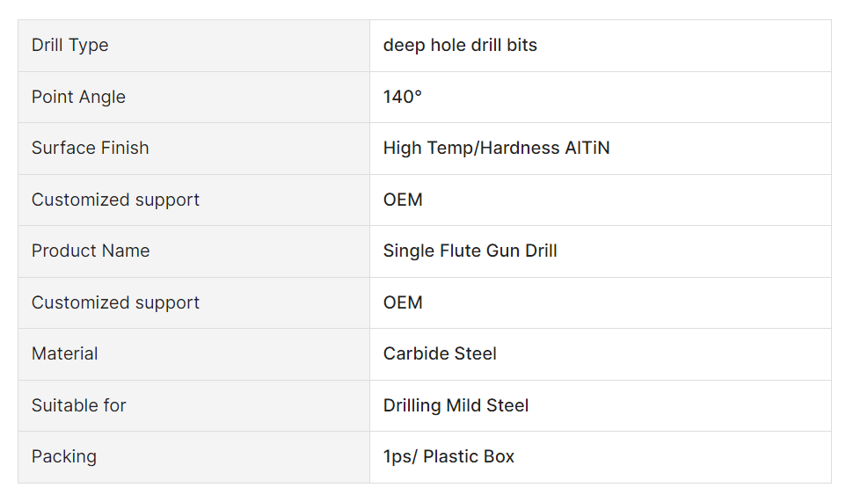Click 'Customized support' label above Material row
Viewport: 868px width, 502px height.
(x=193, y=302)
